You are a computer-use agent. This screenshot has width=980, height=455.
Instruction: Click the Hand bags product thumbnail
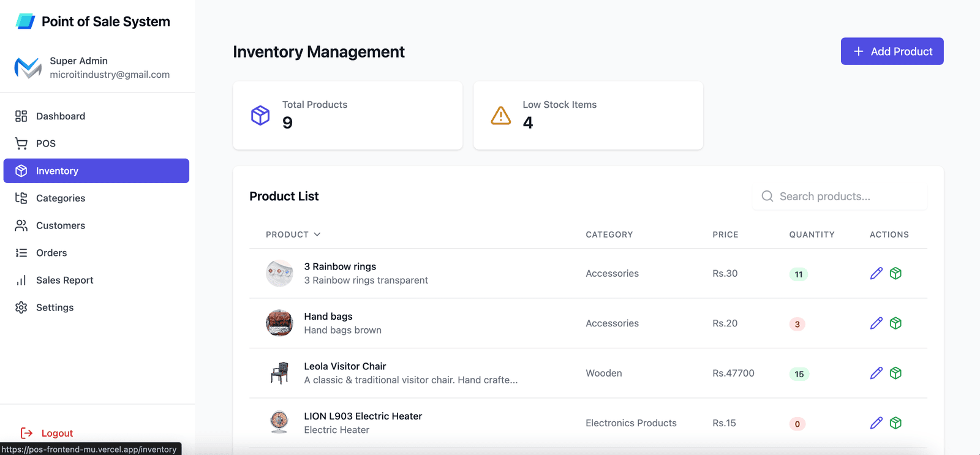tap(279, 323)
